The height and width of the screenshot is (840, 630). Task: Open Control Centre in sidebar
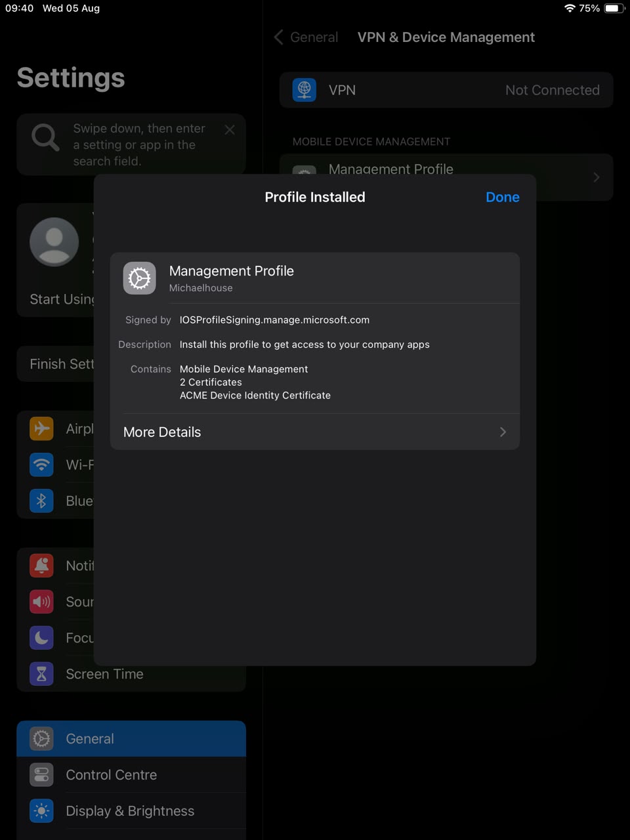point(131,774)
